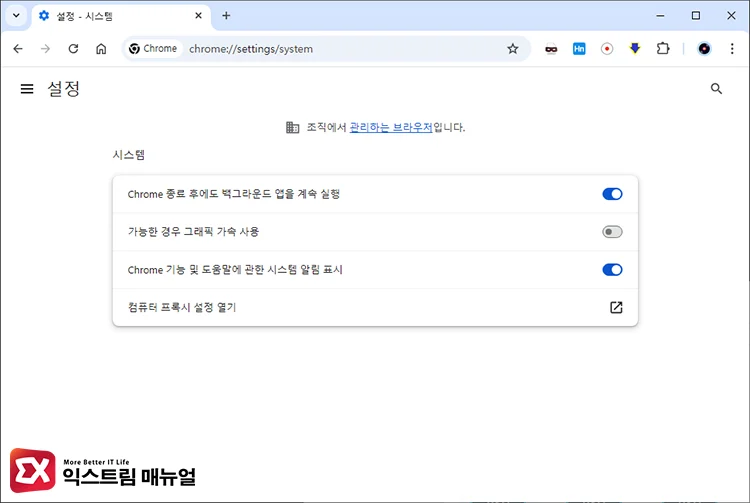Enable graphics acceleration when available toggle
This screenshot has width=750, height=503.
point(612,232)
